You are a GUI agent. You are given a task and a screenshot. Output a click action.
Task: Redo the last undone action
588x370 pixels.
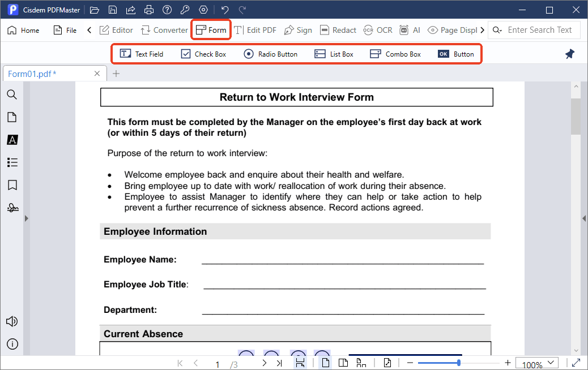pyautogui.click(x=242, y=10)
